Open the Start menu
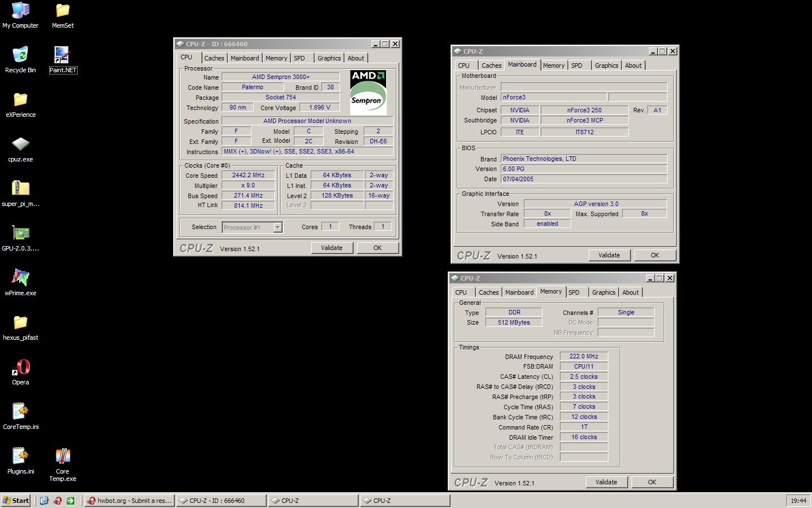The image size is (812, 508). (x=16, y=501)
